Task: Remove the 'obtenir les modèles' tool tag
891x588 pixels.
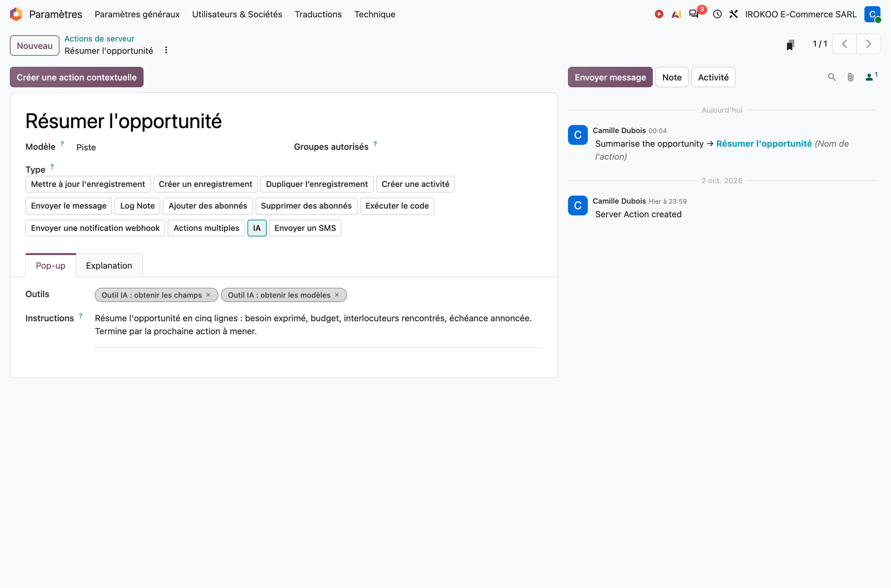Action: click(337, 295)
